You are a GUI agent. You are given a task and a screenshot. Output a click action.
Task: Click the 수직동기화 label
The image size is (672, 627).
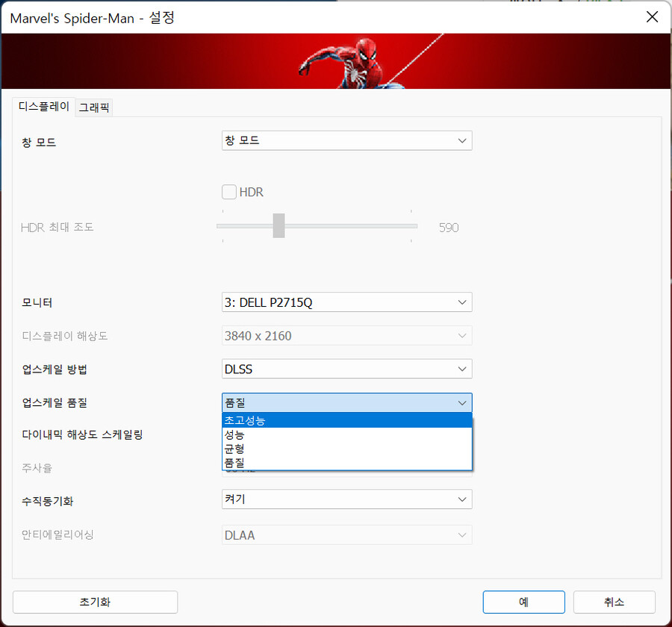point(48,501)
